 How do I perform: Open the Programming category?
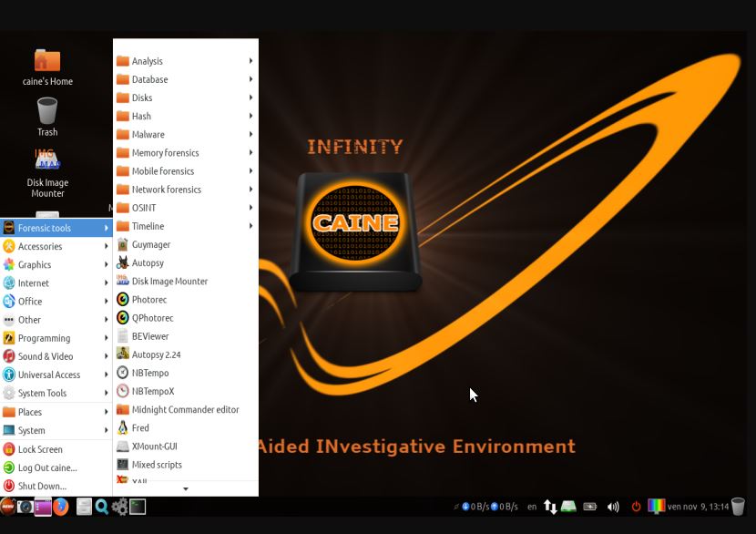tap(56, 338)
